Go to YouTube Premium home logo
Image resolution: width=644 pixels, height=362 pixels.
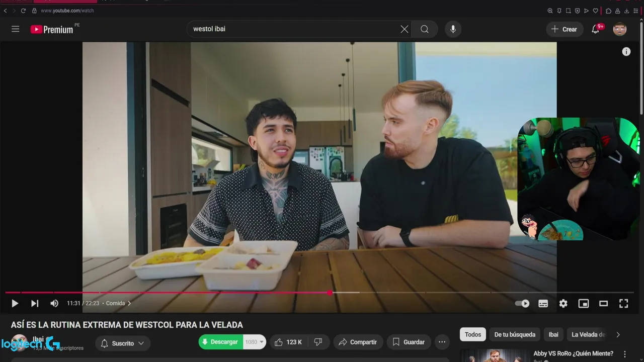click(x=52, y=29)
